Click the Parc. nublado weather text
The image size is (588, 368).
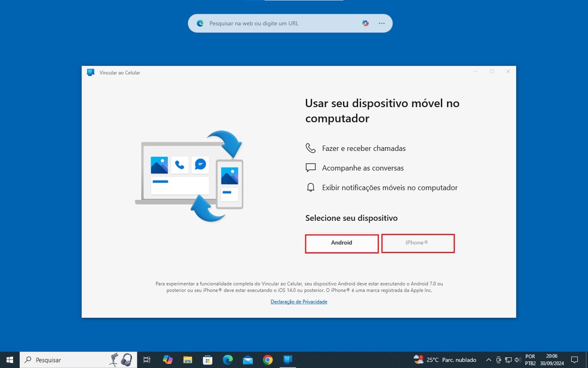pos(459,360)
